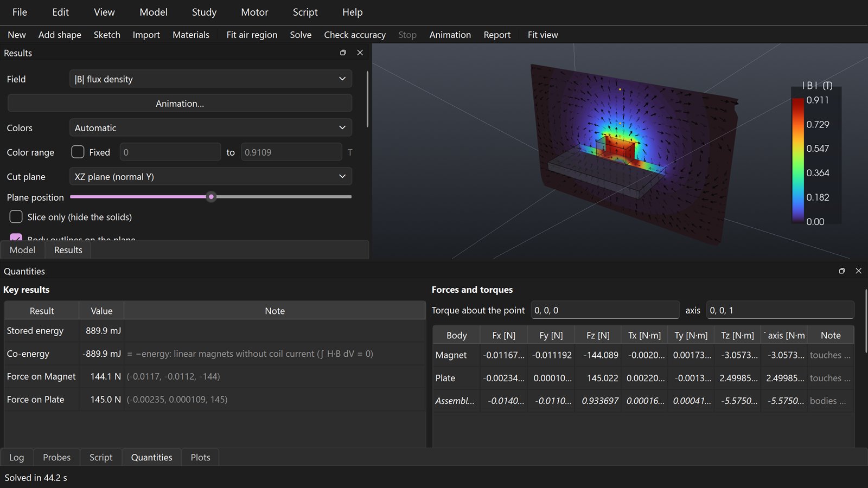Close the Results panel
Viewport: 868px width, 488px height.
pyautogui.click(x=360, y=53)
